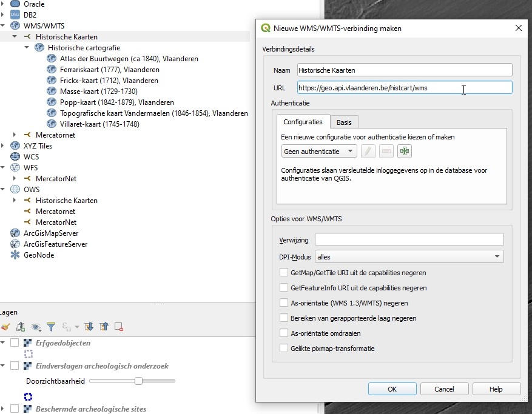The image size is (532, 414).
Task: Open layer styling panel brush icon
Action: (x=5, y=327)
